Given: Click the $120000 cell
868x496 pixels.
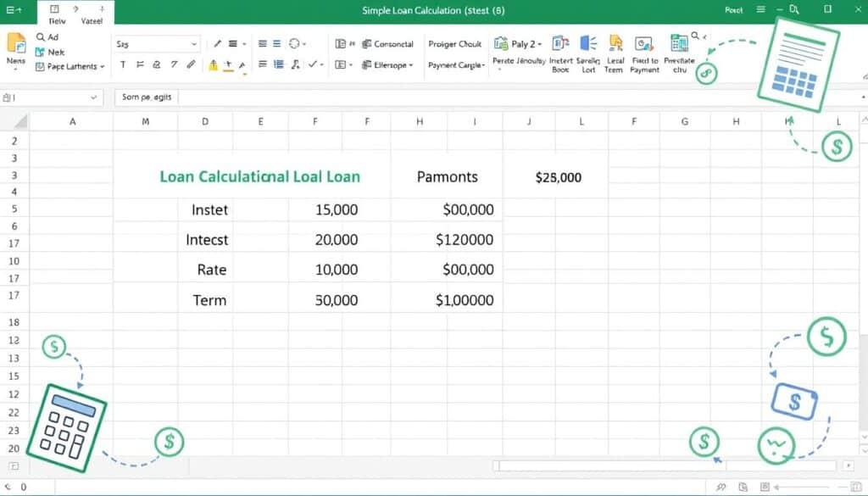Looking at the screenshot, I should pyautogui.click(x=465, y=240).
